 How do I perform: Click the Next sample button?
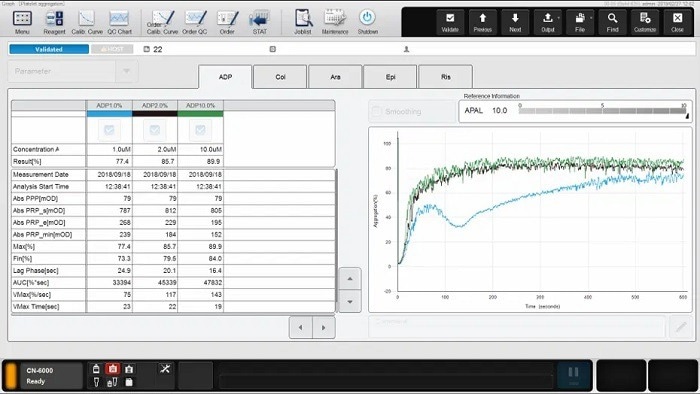515,22
